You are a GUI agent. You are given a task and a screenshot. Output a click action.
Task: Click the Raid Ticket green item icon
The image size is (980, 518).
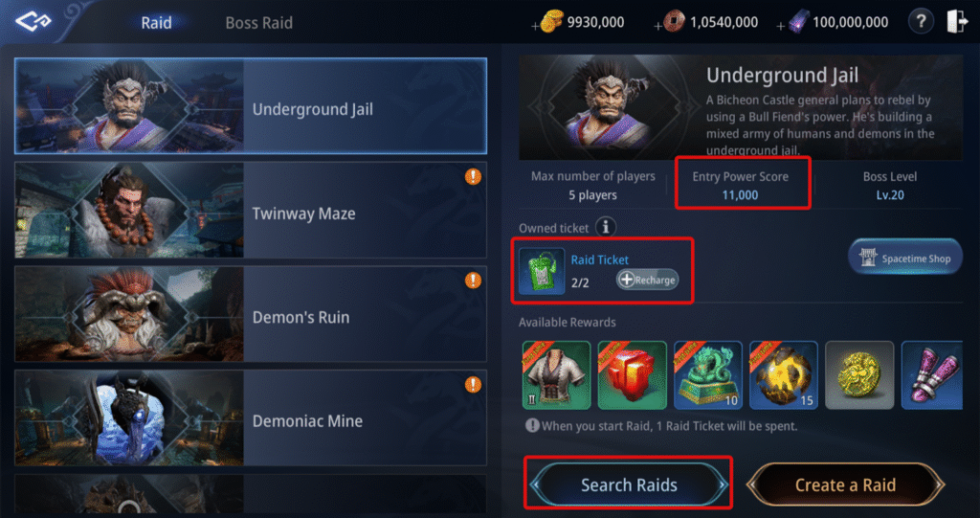point(542,271)
